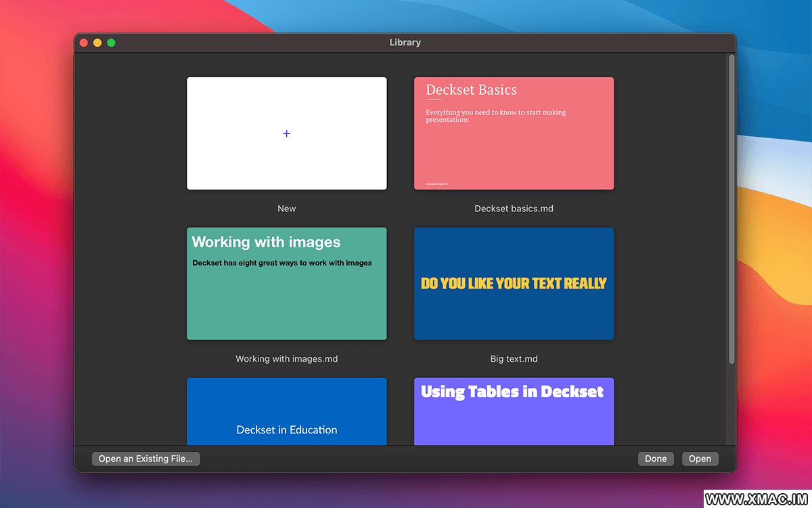Click the empty scrollbar track below the thumb
Viewport: 812px width, 508px height.
tap(731, 406)
